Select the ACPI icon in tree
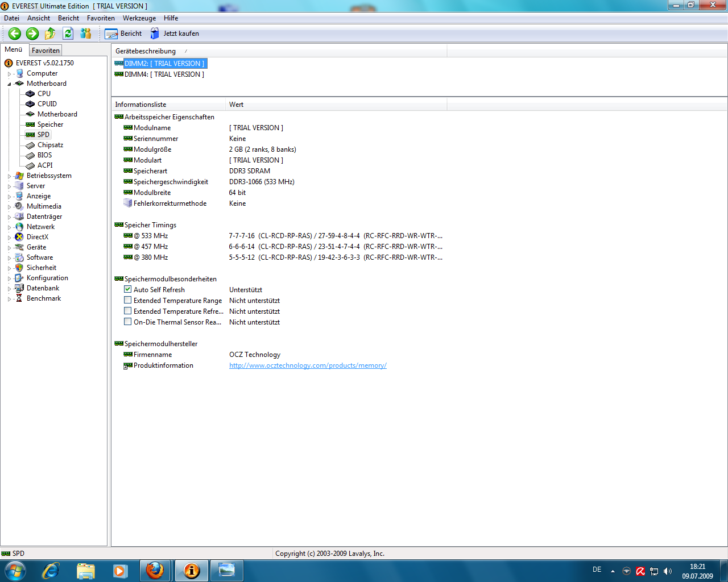The image size is (728, 582). pyautogui.click(x=30, y=165)
